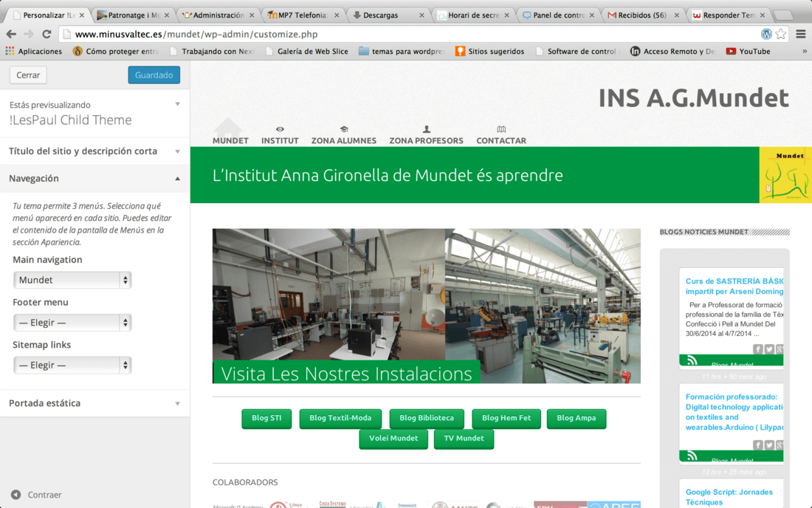Open the Sitemap links dropdown

72,365
